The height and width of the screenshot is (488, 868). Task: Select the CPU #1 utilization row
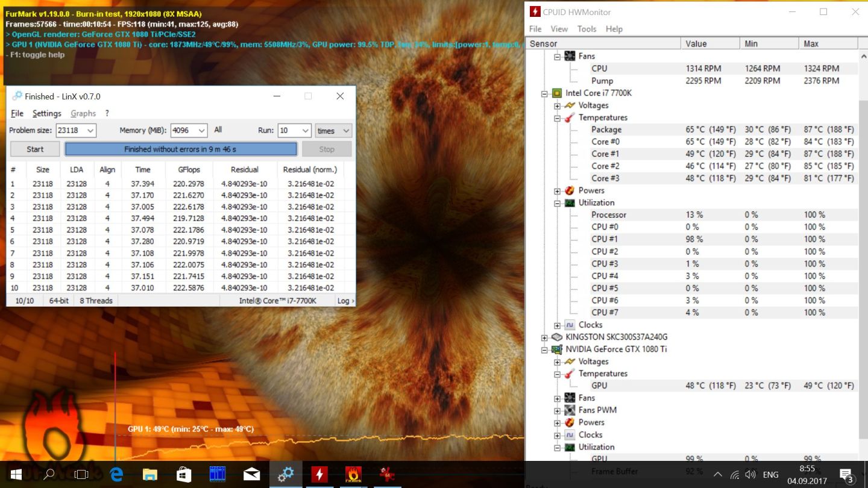[x=692, y=239]
